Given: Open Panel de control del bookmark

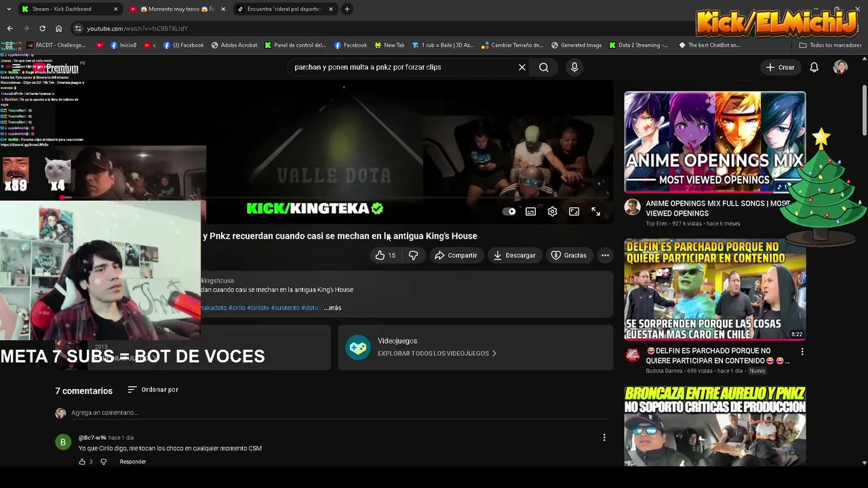Looking at the screenshot, I should coord(295,45).
